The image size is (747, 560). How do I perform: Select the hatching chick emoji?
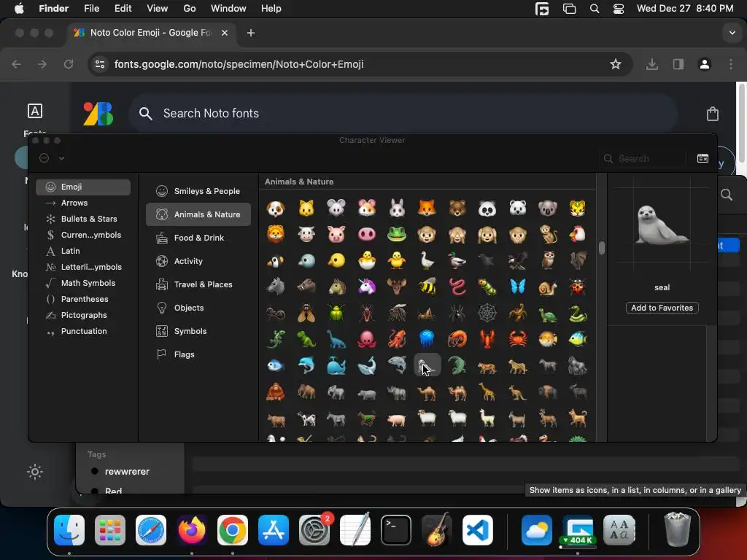pos(366,260)
